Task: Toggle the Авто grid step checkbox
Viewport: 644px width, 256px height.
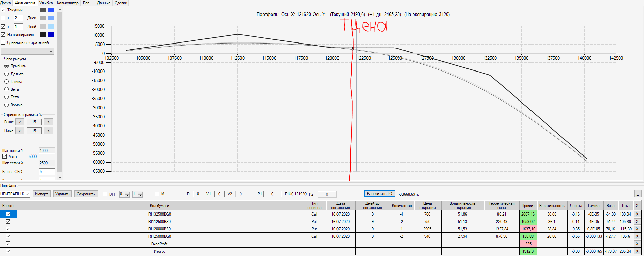Action: [5, 157]
